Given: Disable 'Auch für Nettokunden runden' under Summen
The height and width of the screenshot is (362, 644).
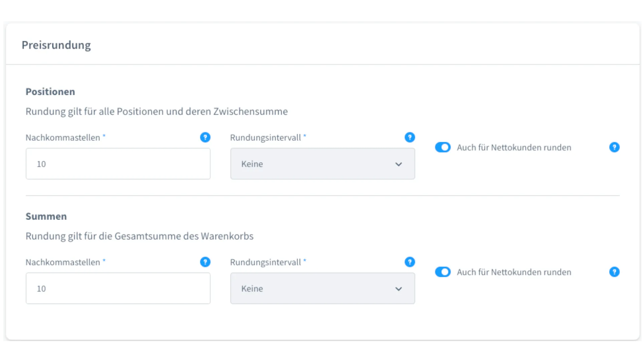Looking at the screenshot, I should point(443,272).
